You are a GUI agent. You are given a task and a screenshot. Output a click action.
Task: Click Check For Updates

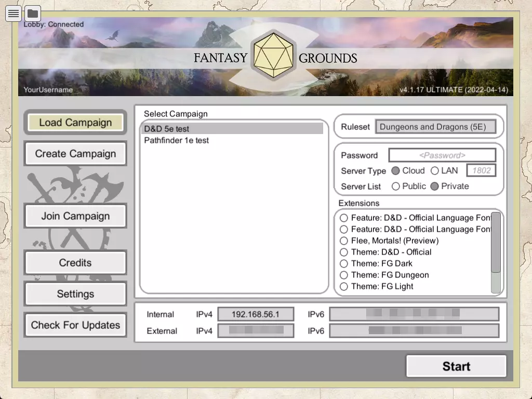75,325
